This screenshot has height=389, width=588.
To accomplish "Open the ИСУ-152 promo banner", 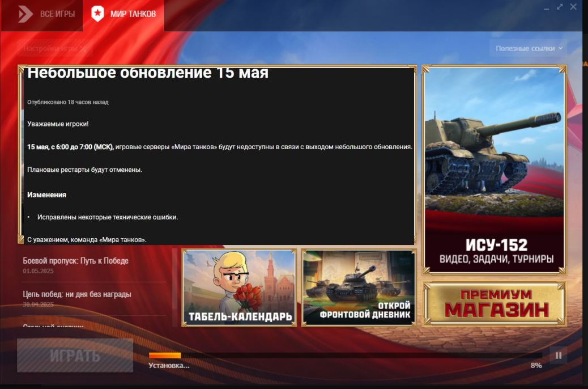I will (495, 170).
